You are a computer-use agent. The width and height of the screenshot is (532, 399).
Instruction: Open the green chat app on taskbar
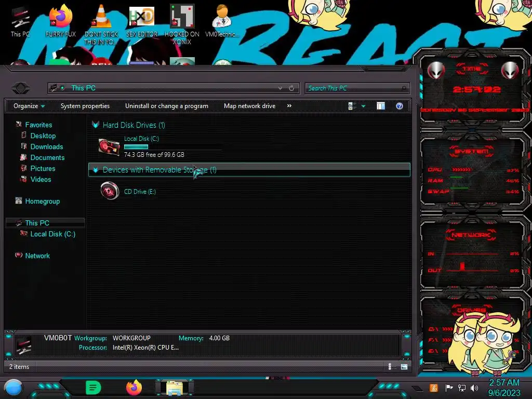pos(93,388)
